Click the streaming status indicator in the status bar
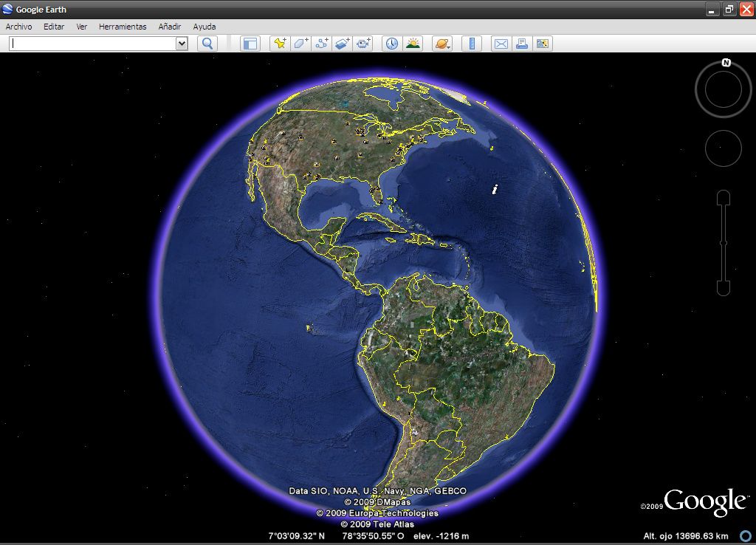Image resolution: width=756 pixels, height=545 pixels. (746, 536)
